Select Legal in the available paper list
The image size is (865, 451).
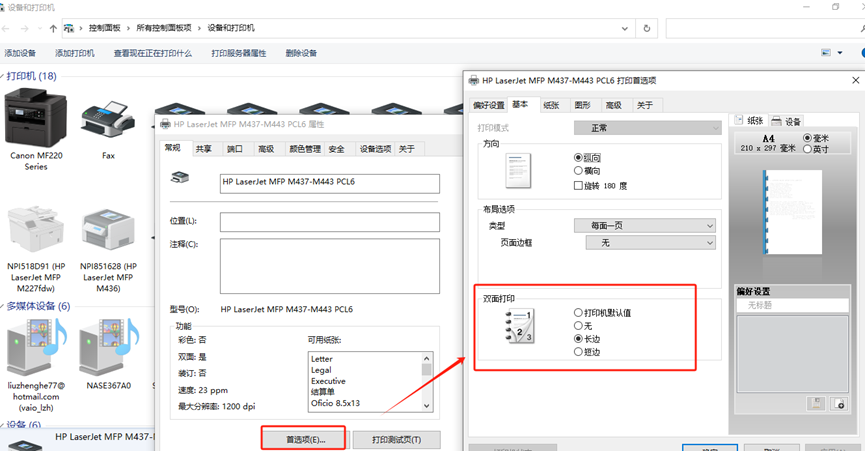tap(321, 370)
